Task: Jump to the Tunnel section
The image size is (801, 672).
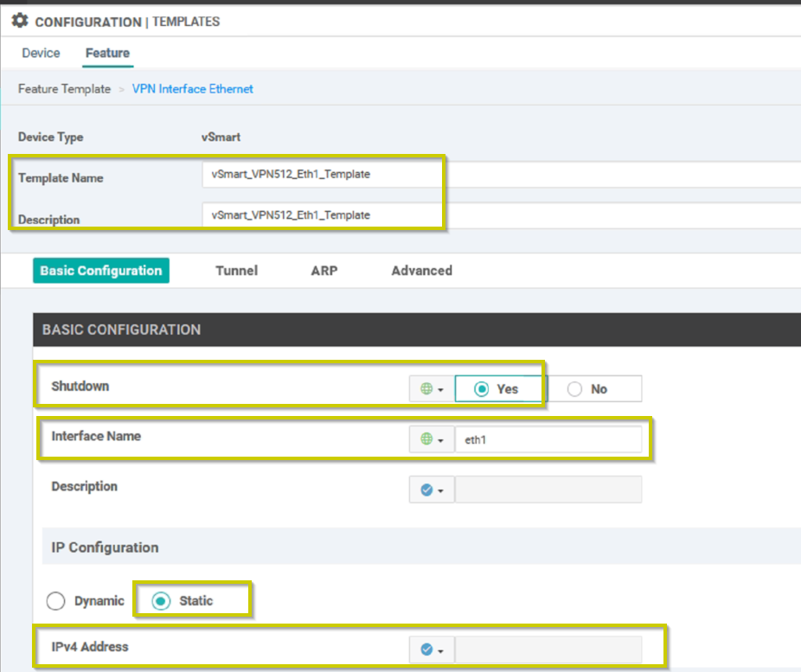Action: tap(236, 271)
